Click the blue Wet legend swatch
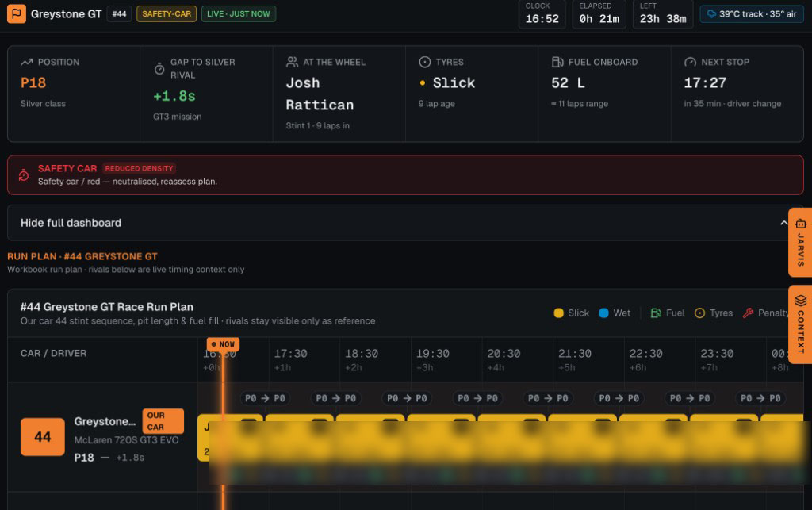 (x=603, y=313)
